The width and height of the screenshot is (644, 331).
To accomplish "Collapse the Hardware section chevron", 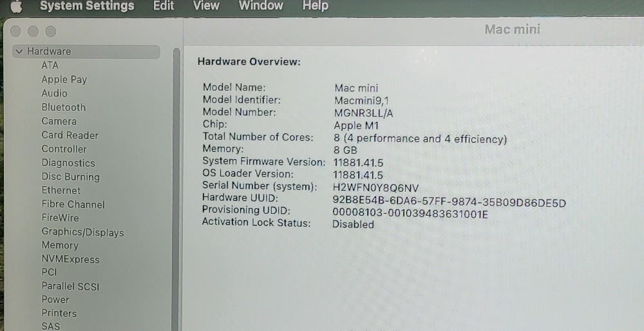I will (19, 52).
